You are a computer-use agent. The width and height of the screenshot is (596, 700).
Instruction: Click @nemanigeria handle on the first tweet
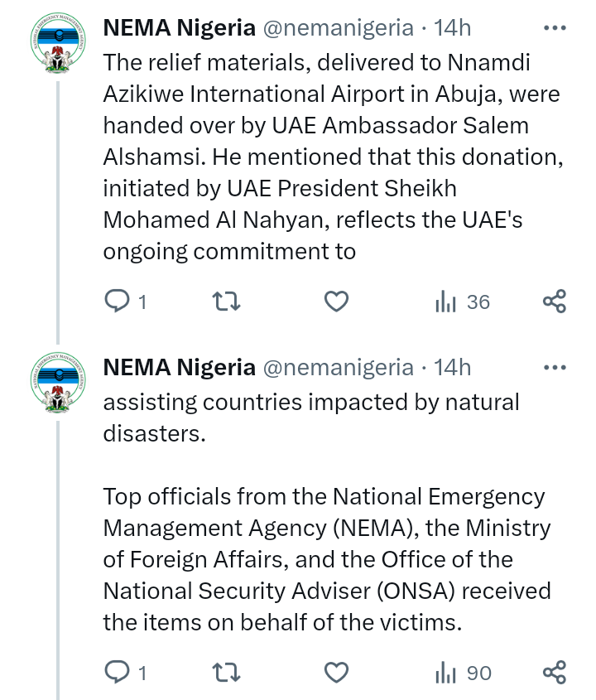(338, 27)
